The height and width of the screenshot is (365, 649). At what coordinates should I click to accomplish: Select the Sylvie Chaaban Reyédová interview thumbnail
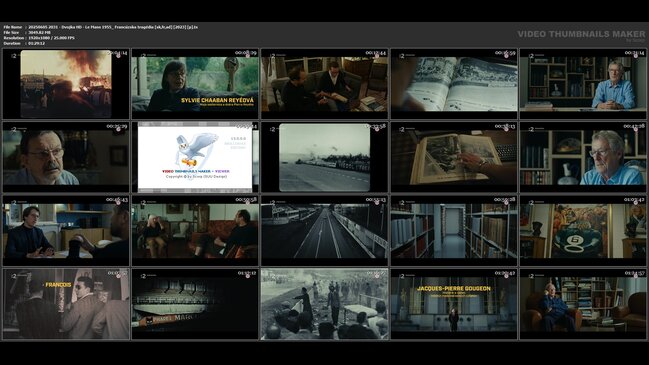tap(195, 84)
